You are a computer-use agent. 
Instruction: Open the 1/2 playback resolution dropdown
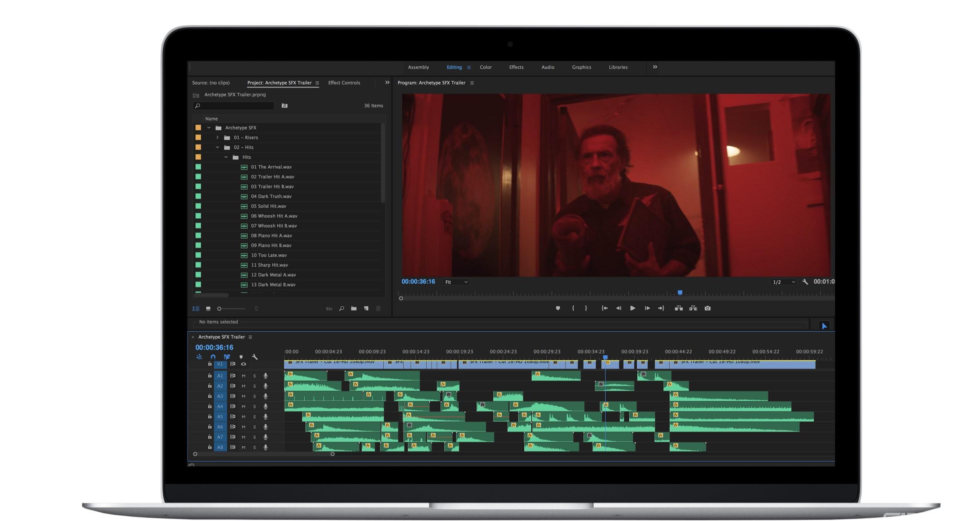[x=784, y=282]
